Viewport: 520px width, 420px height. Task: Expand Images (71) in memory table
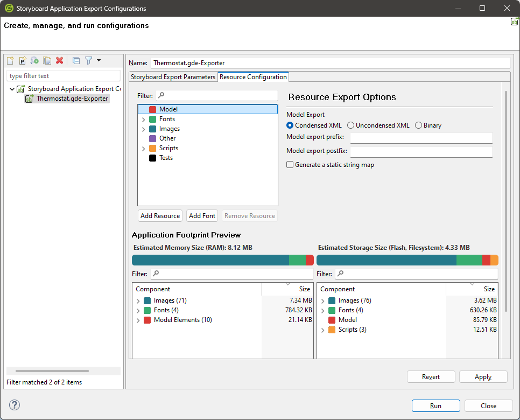138,301
